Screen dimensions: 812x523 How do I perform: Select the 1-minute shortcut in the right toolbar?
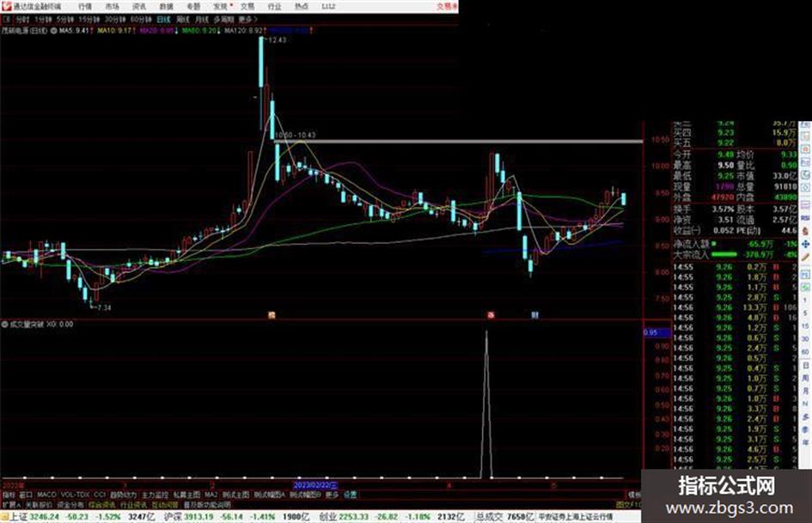click(805, 301)
